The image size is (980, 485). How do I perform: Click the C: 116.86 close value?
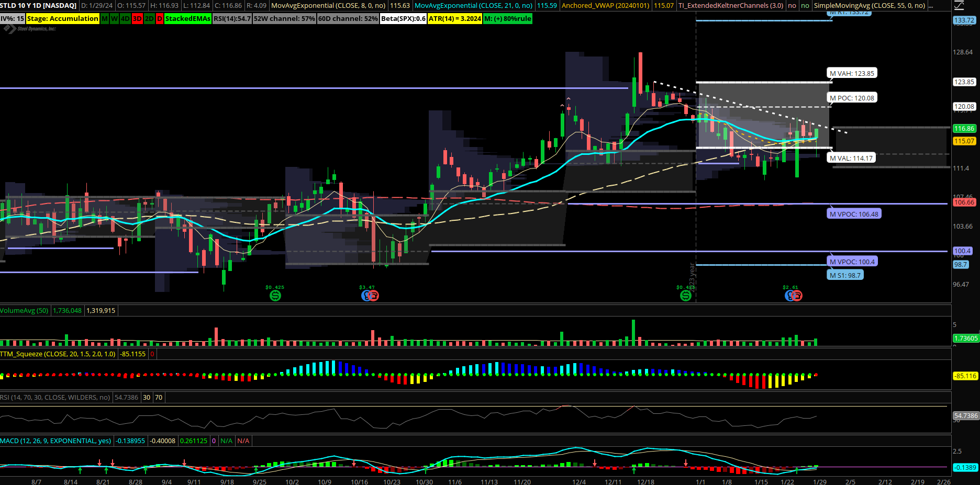point(228,5)
